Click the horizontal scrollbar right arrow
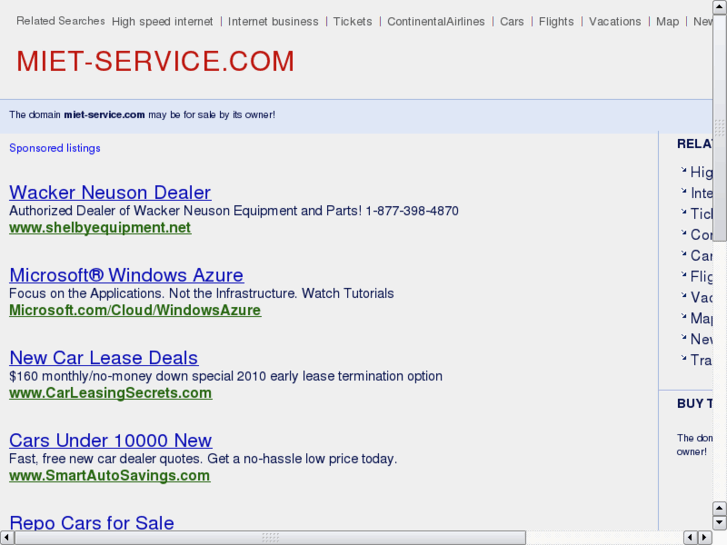Viewport: 727px width, 545px height. (705, 538)
